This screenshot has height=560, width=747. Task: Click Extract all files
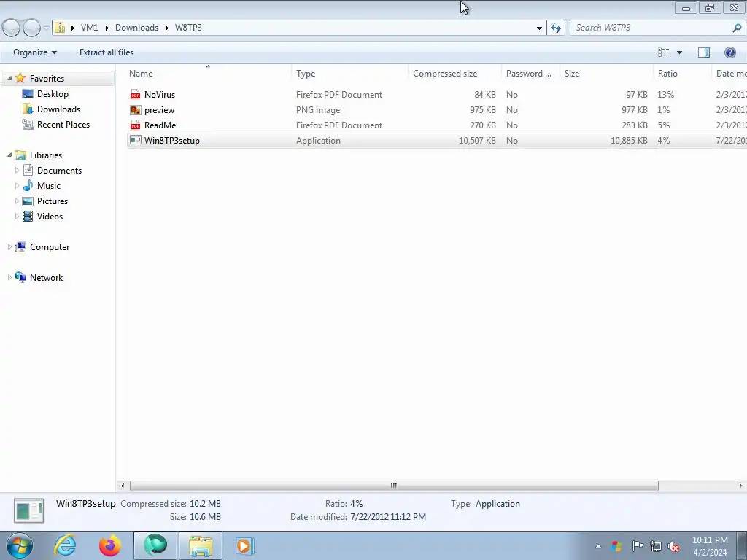tap(107, 52)
